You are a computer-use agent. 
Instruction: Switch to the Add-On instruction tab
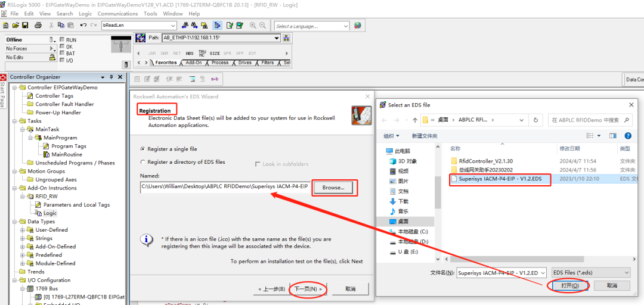click(x=193, y=63)
